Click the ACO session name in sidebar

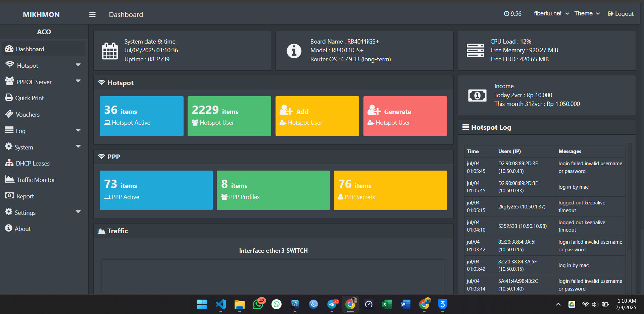coord(44,32)
